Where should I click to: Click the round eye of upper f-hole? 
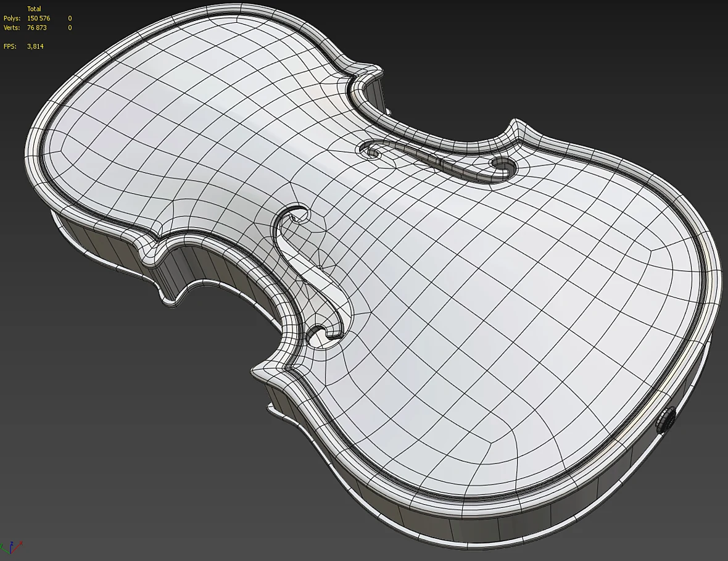[x=503, y=164]
